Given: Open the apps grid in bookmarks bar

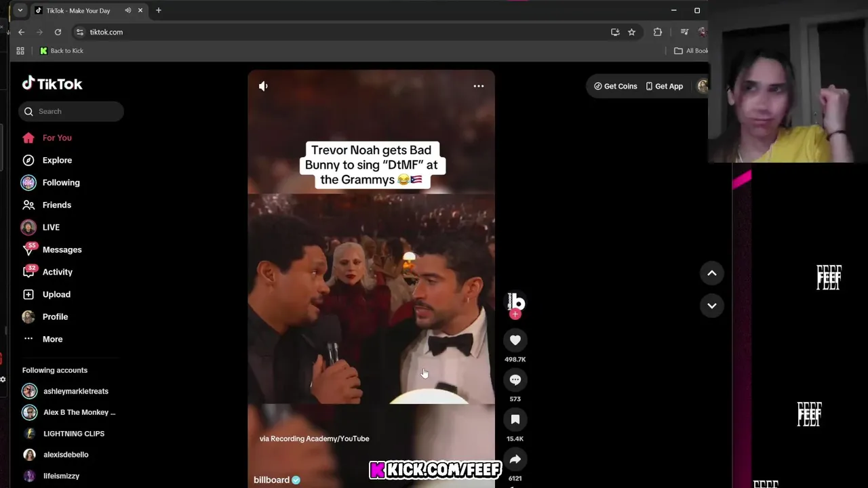Looking at the screenshot, I should [x=20, y=51].
